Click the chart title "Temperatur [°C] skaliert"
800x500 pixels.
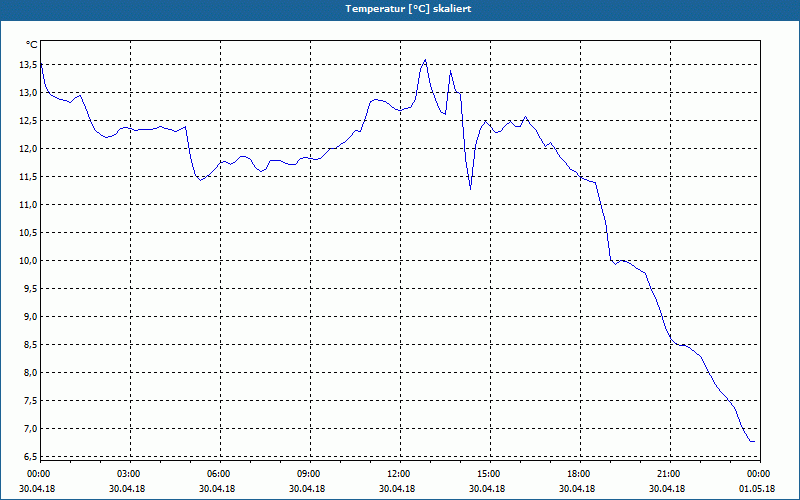(x=408, y=9)
